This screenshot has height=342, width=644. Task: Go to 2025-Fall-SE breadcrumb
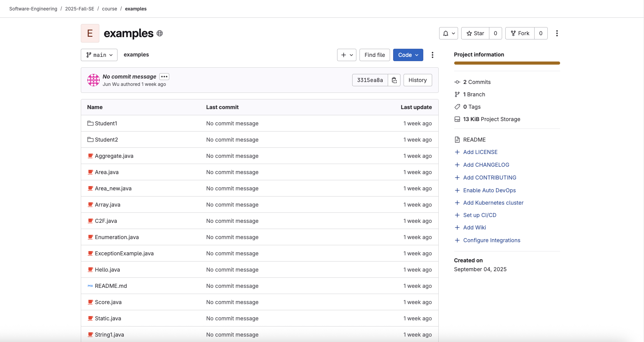point(80,9)
